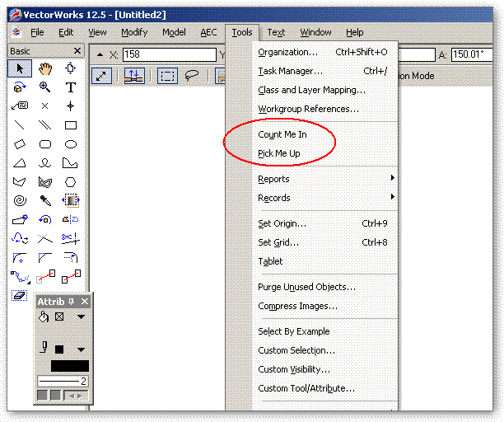Click the X coordinate field showing 158
Viewport: 504px width, 422px height.
(170, 54)
